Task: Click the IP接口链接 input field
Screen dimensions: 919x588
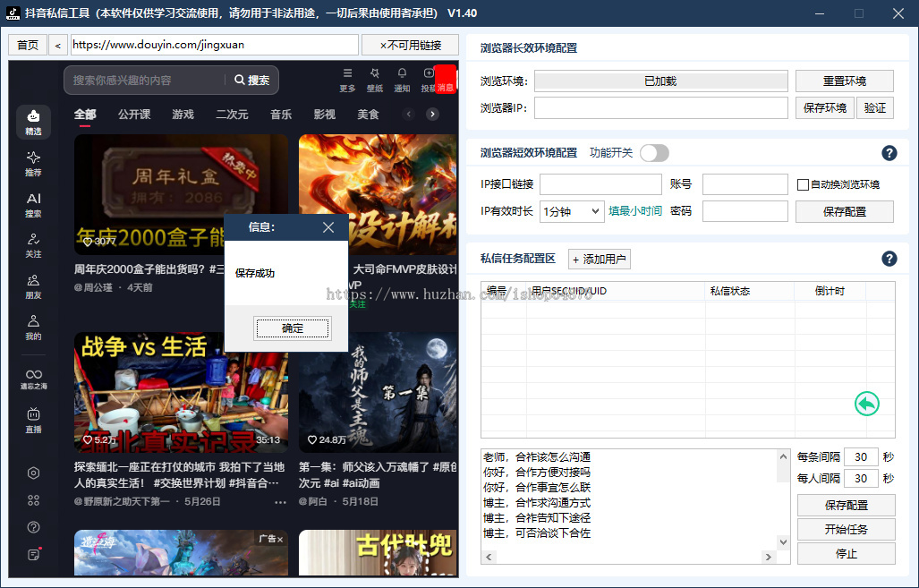Action: pos(600,184)
